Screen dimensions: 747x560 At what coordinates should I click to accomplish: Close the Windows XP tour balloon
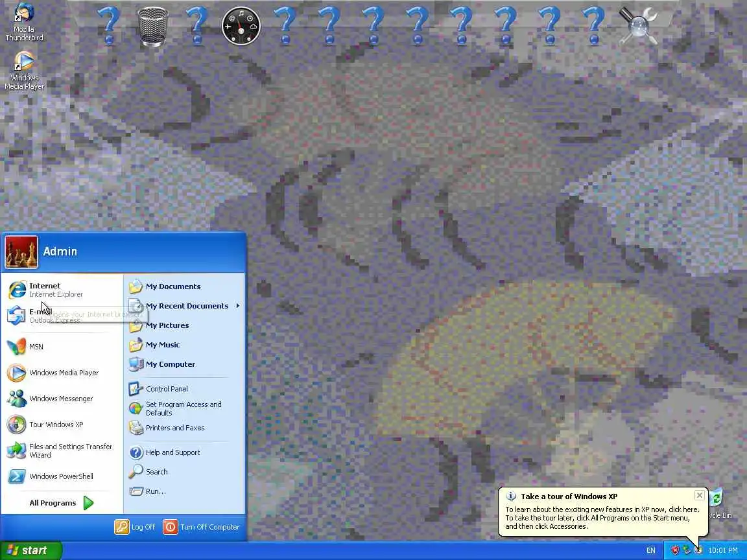point(700,495)
